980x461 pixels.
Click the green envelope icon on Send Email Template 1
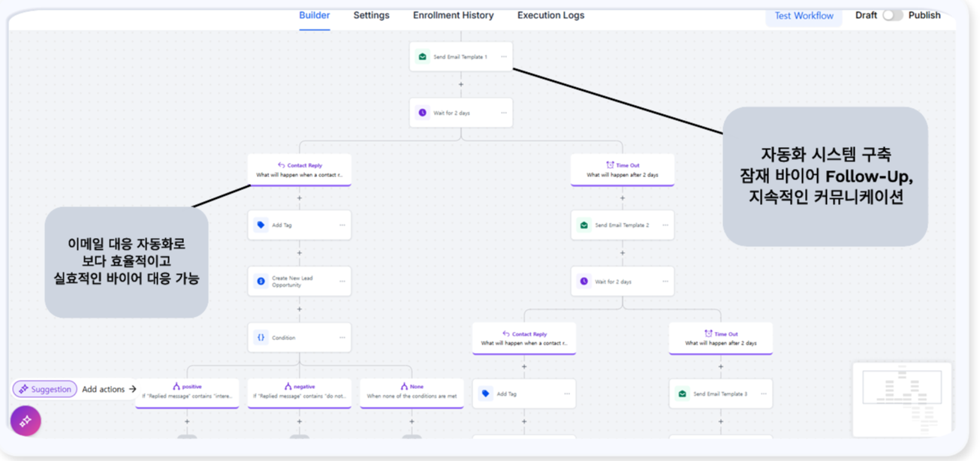tap(422, 56)
